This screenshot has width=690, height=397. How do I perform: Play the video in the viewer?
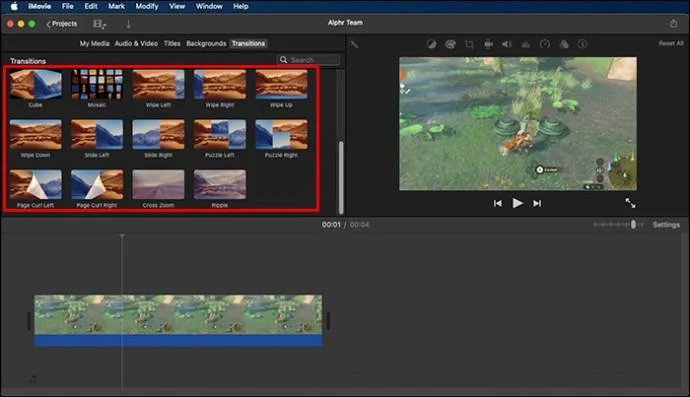pyautogui.click(x=518, y=203)
